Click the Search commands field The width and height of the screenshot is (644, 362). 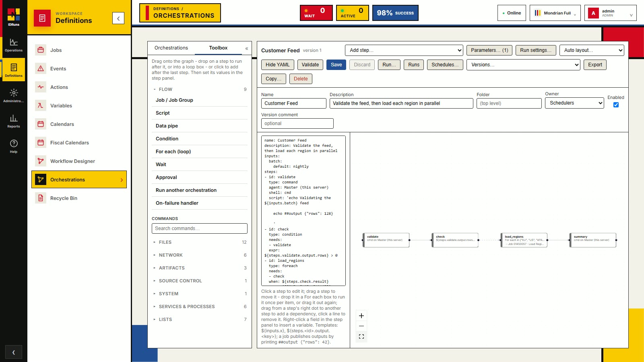pos(200,228)
